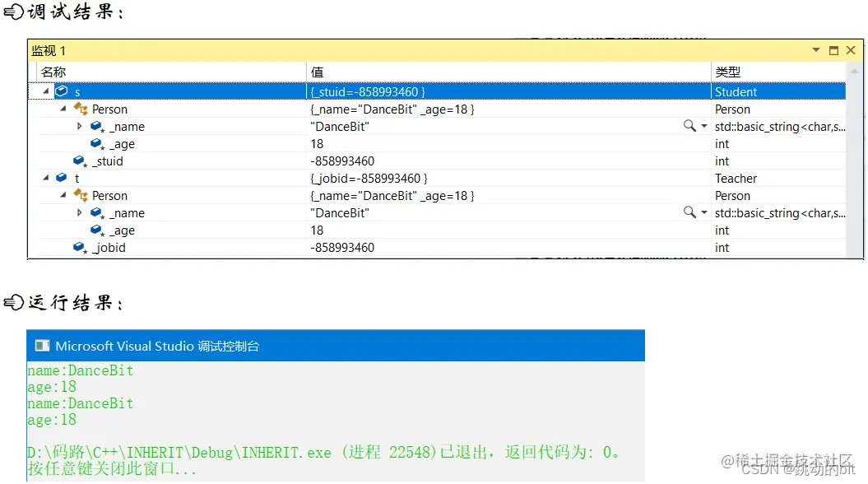Click 按任意键关闭此窗口 console line
Screen dimensions: 868x484
pos(112,469)
